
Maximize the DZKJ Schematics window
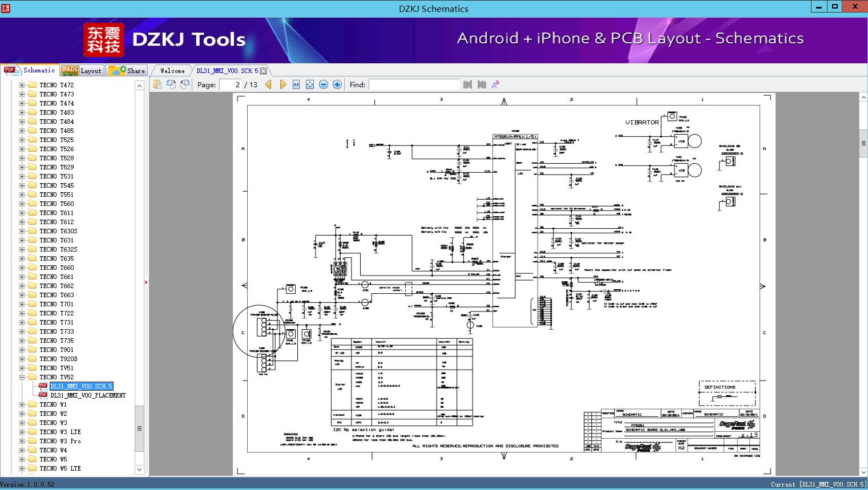click(x=835, y=7)
